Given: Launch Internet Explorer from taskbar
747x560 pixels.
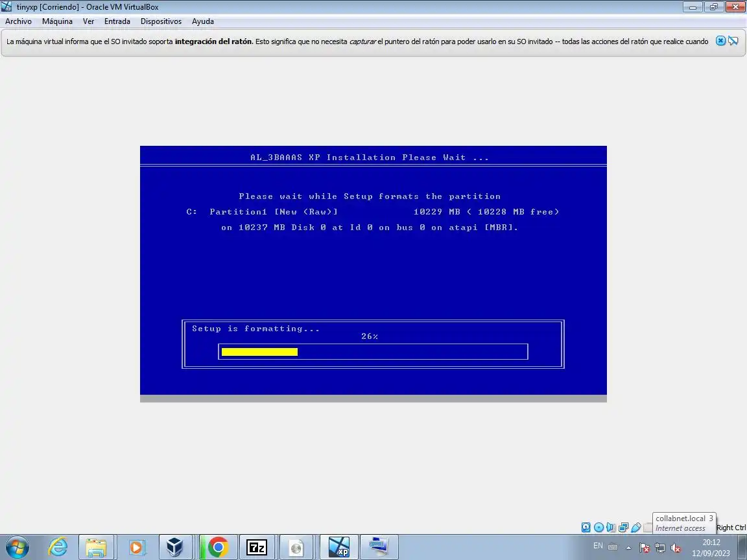Looking at the screenshot, I should pos(58,547).
